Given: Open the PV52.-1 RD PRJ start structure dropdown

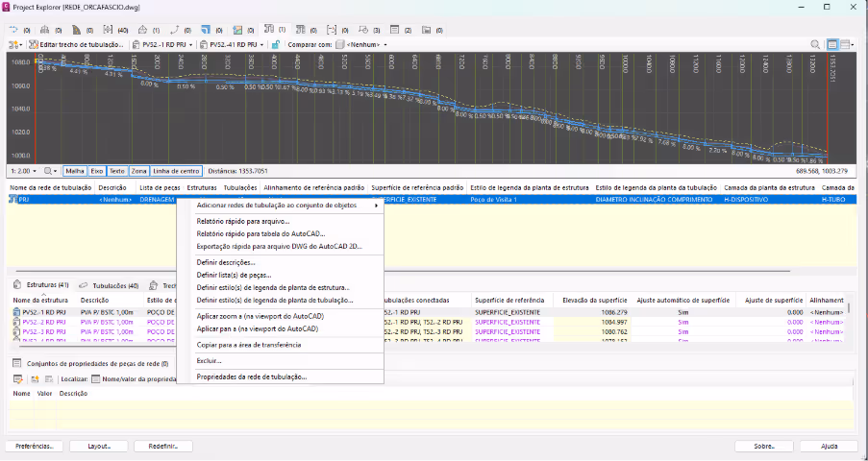Looking at the screenshot, I should 163,45.
